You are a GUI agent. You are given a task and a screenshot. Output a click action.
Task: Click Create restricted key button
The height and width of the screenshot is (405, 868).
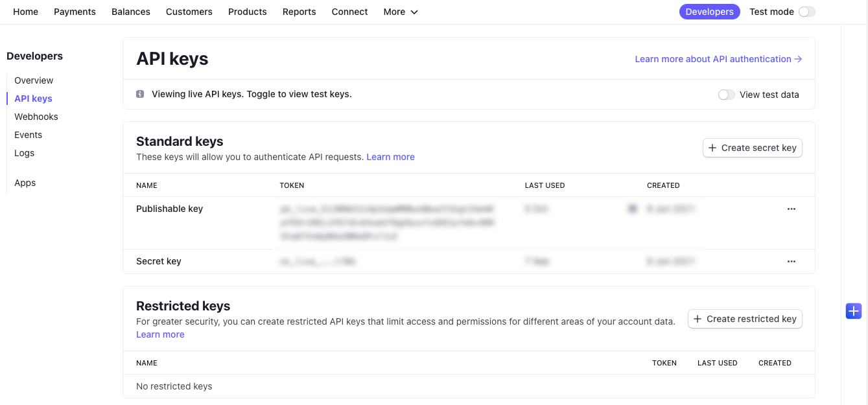(744, 319)
